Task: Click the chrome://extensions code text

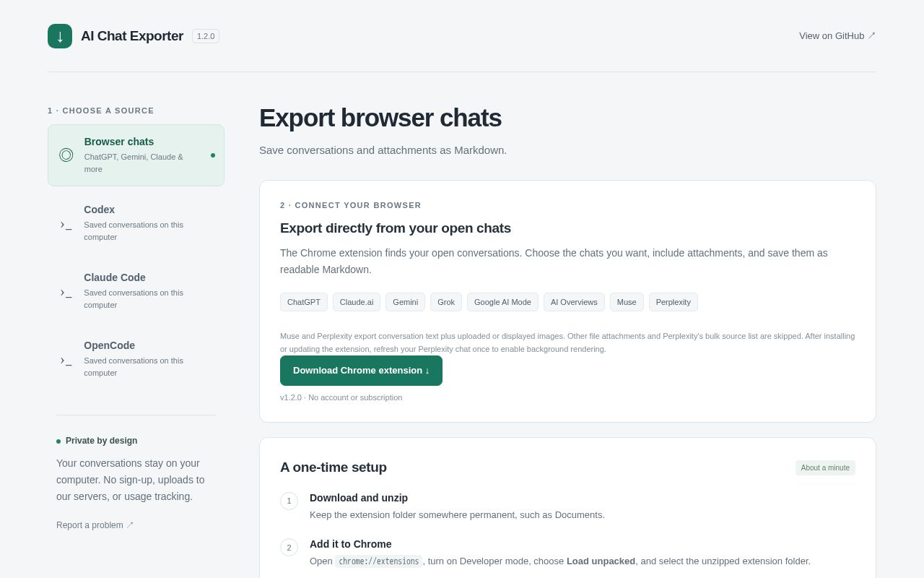Action: (x=379, y=561)
